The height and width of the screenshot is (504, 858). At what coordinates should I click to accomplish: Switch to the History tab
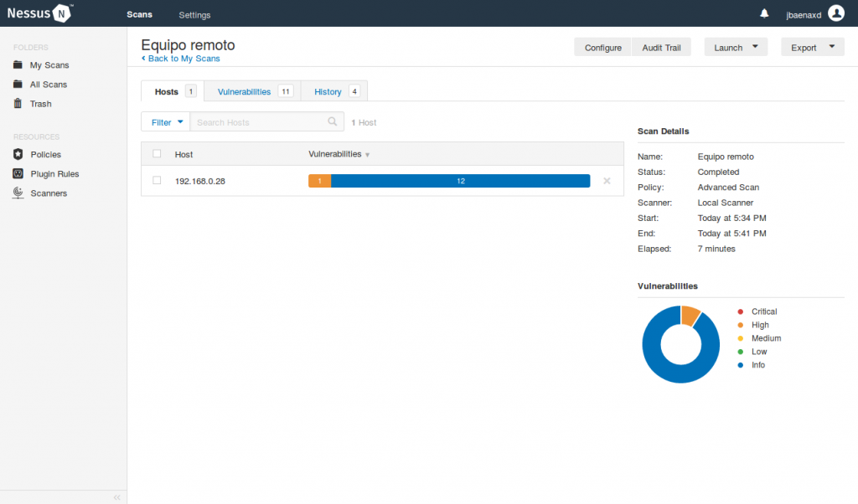click(x=328, y=91)
